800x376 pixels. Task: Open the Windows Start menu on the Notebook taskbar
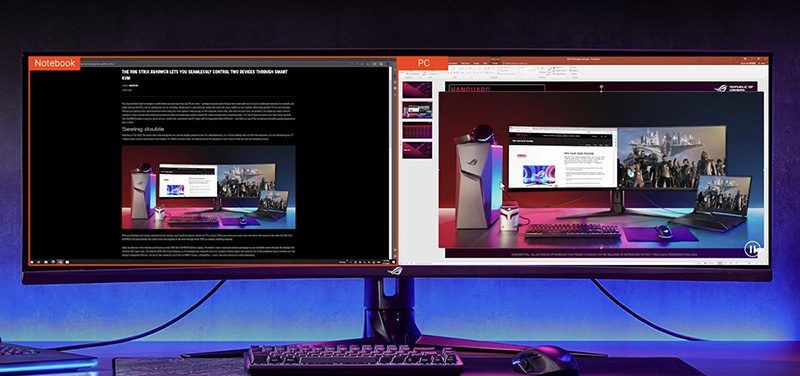point(33,262)
